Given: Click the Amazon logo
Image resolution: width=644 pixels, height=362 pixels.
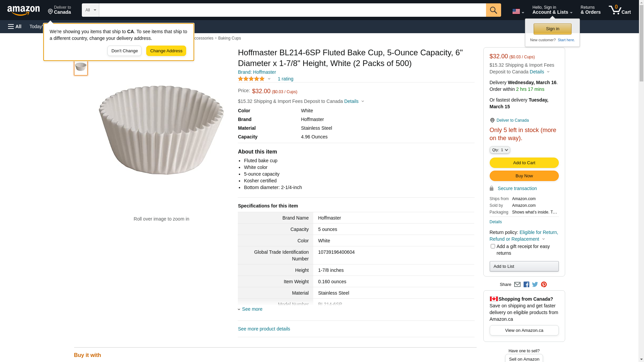Looking at the screenshot, I should pyautogui.click(x=23, y=10).
